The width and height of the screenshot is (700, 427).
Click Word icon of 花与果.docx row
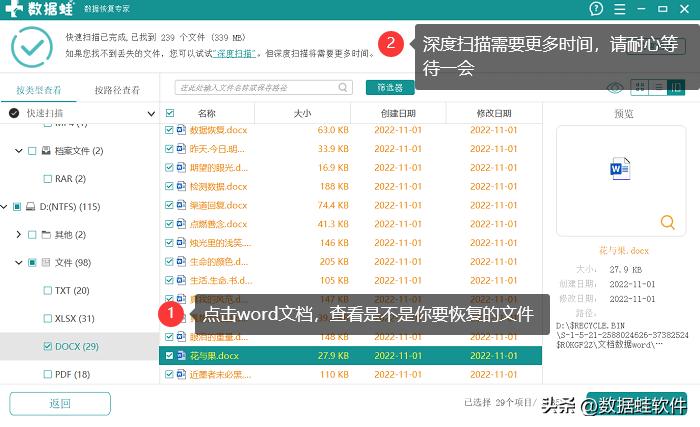(181, 355)
